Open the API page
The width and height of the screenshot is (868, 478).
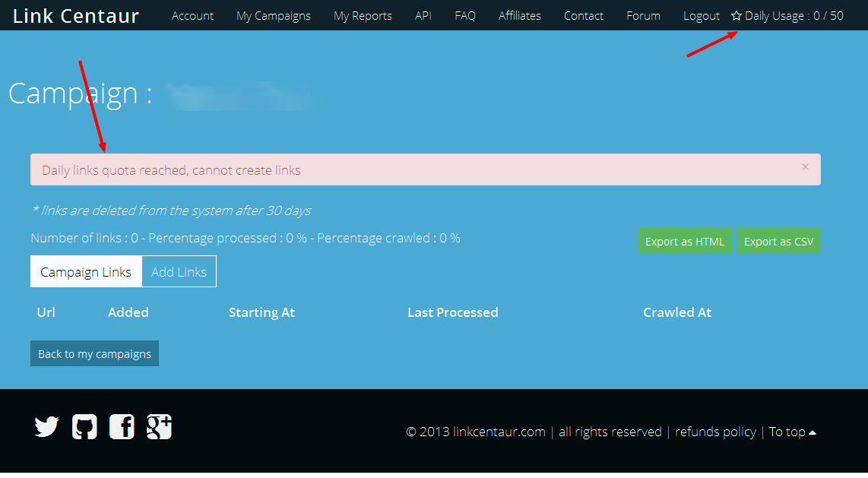[x=423, y=16]
